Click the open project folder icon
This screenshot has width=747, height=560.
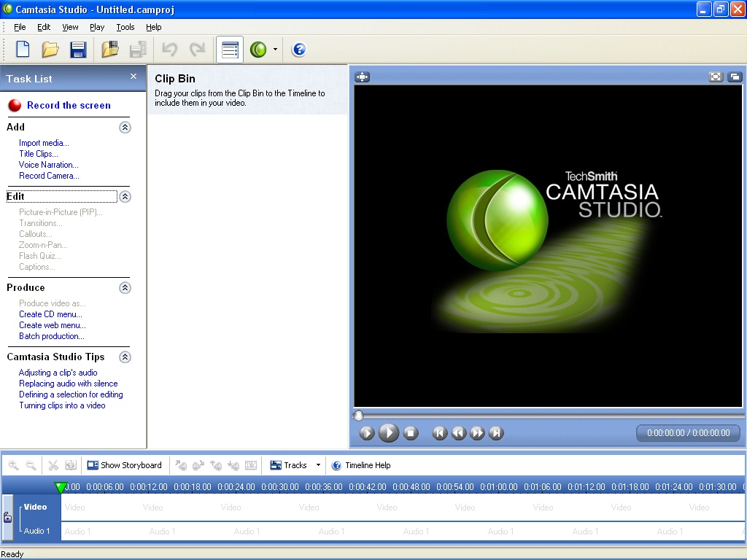pos(50,50)
